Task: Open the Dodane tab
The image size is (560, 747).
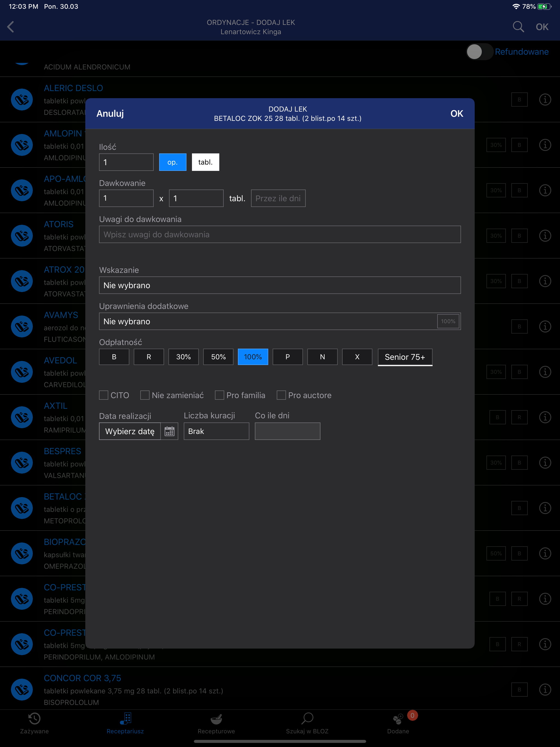Action: pos(398,724)
